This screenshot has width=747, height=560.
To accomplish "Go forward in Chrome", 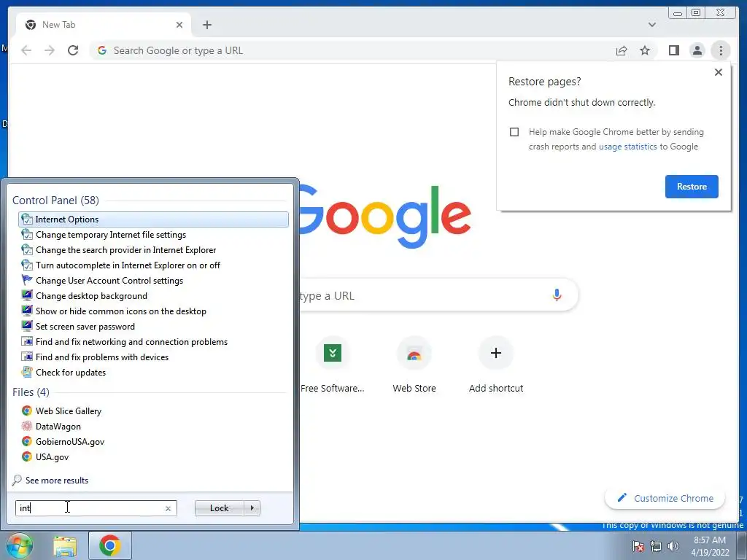I will [50, 50].
